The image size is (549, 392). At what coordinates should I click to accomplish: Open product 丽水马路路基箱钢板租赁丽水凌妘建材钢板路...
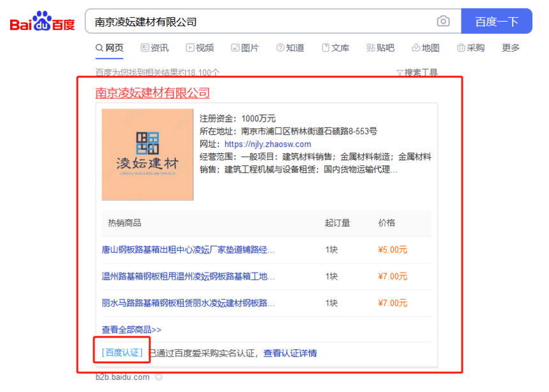coord(188,303)
